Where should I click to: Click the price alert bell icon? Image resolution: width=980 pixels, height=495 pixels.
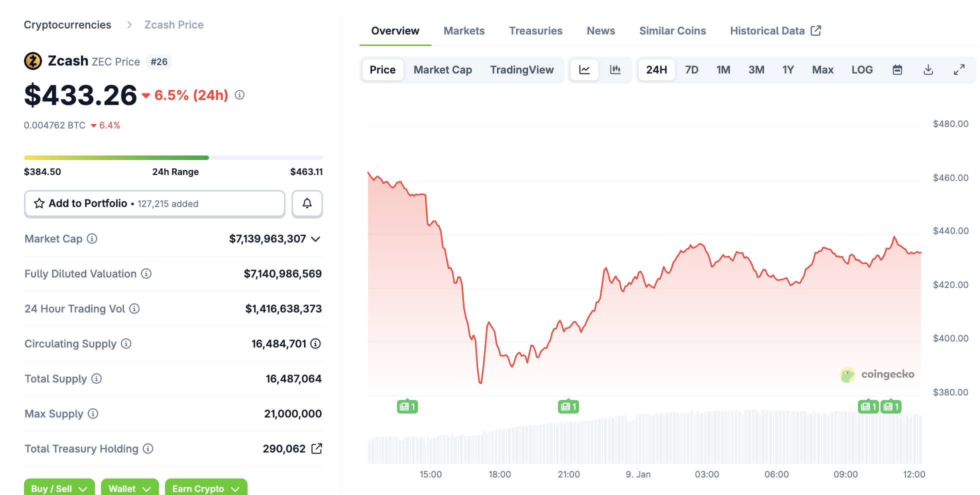[x=307, y=203]
